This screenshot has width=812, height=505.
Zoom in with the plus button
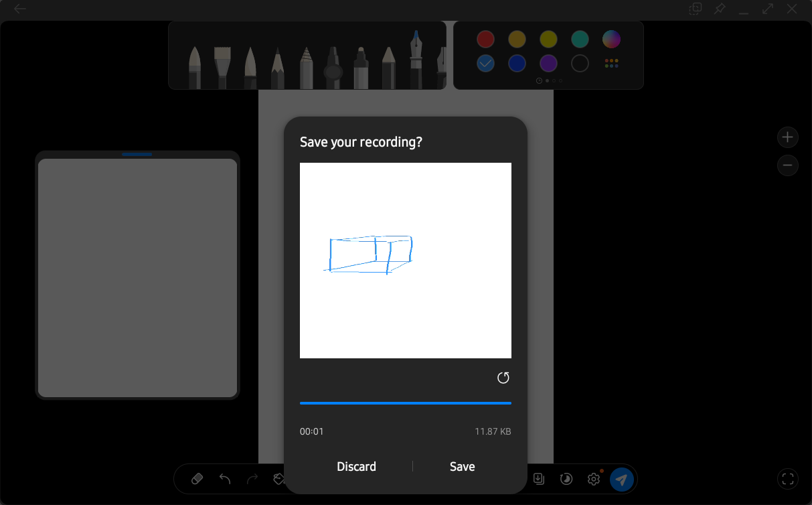(787, 137)
